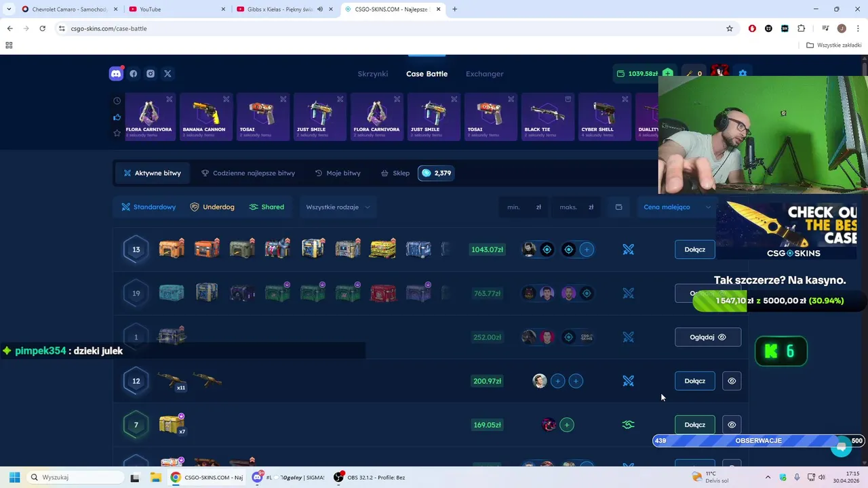Click the orange first case in 13-round battle
This screenshot has height=488, width=868.
pos(172,249)
